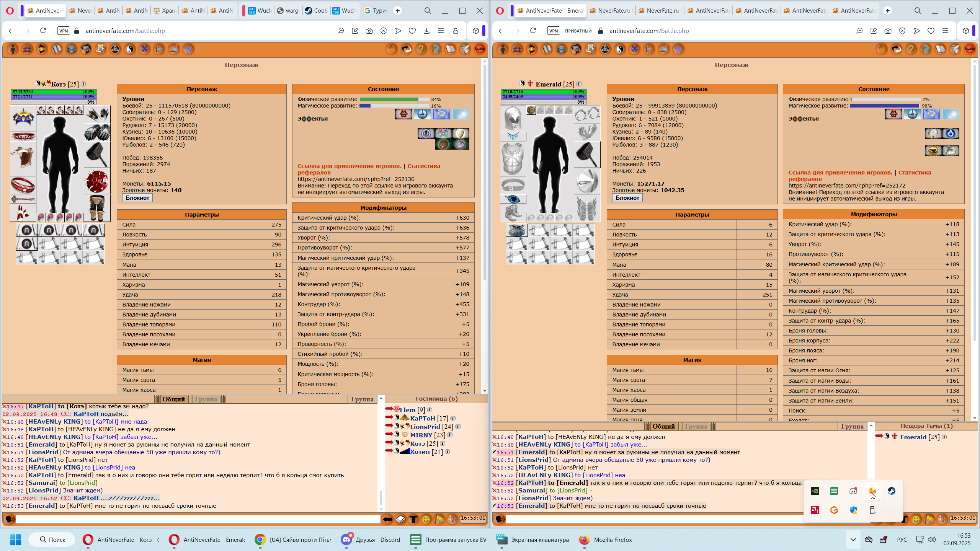Open Windows Start menu

15,540
